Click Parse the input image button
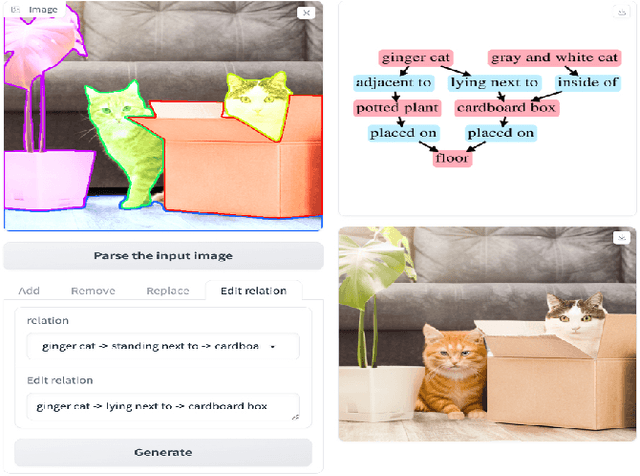 click(x=163, y=256)
